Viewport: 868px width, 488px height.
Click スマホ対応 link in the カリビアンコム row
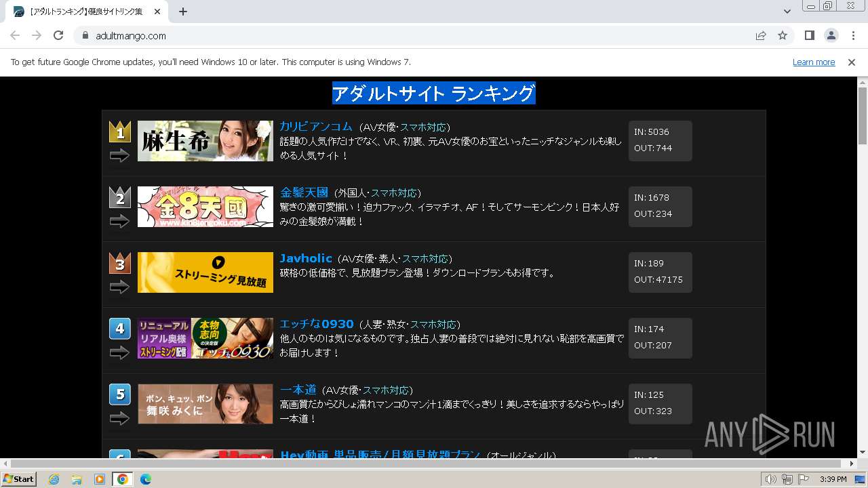[423, 127]
